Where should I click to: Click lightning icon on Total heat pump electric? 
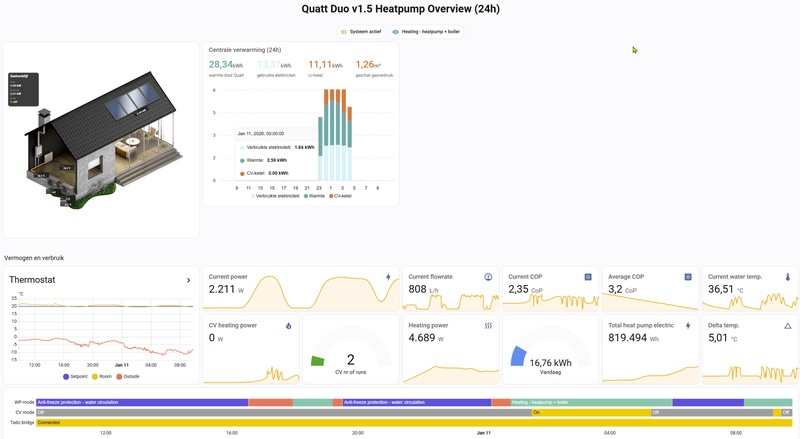click(688, 326)
